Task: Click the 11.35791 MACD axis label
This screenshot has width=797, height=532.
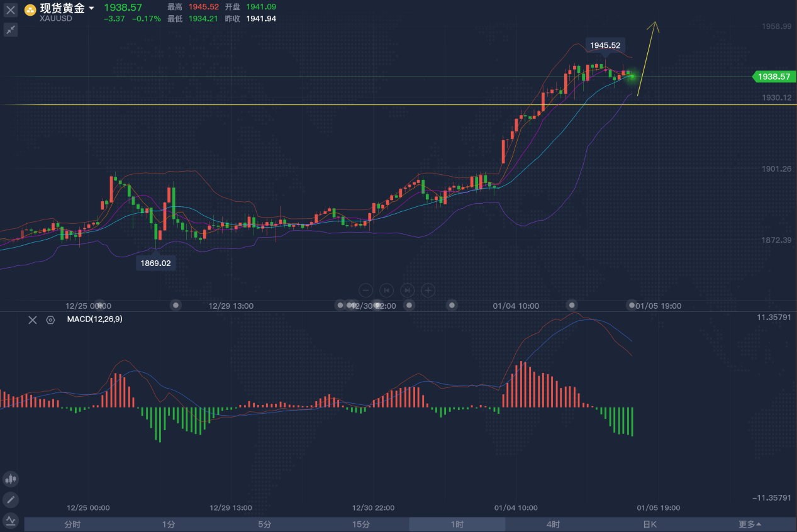Action: [774, 318]
